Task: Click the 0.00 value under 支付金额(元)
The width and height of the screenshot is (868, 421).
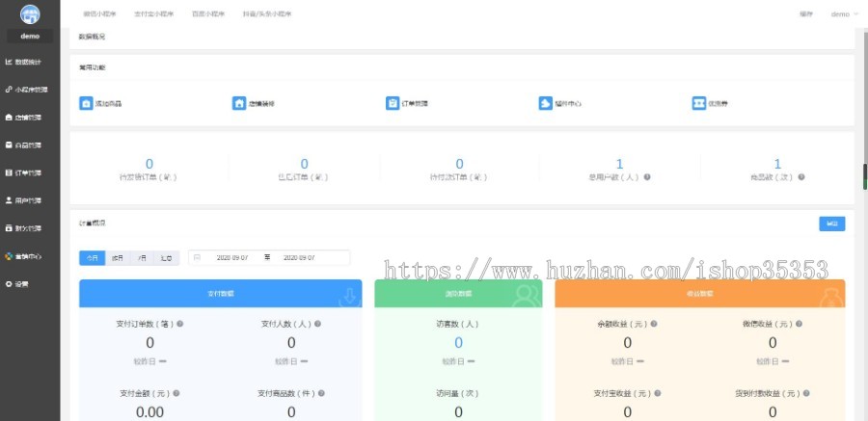Action: 150,412
